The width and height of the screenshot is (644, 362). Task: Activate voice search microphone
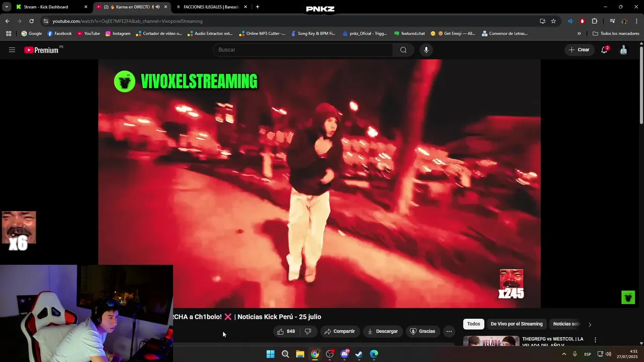point(426,50)
